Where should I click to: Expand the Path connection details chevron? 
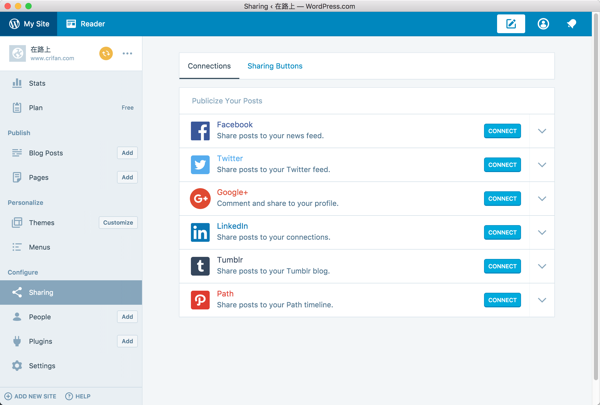point(542,300)
